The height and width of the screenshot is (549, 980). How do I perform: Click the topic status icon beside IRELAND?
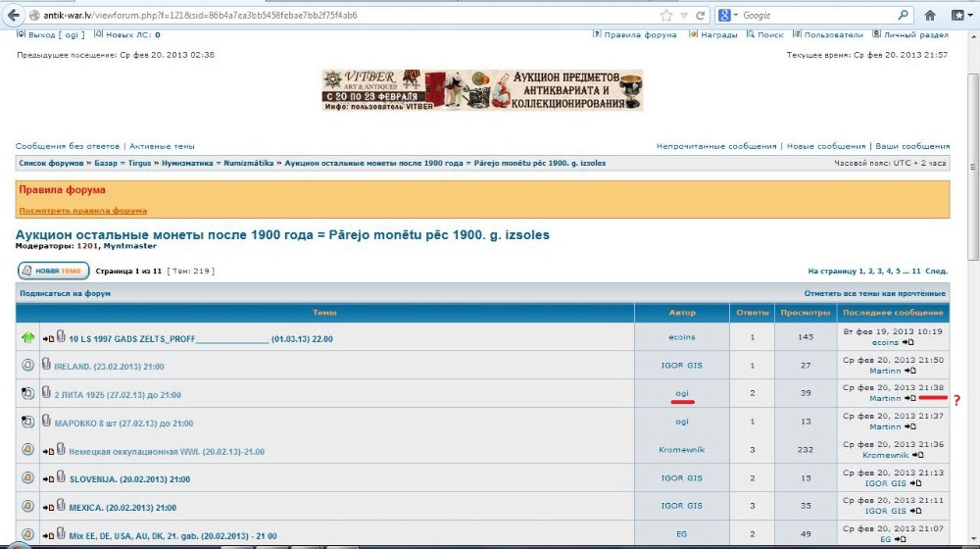tap(27, 366)
